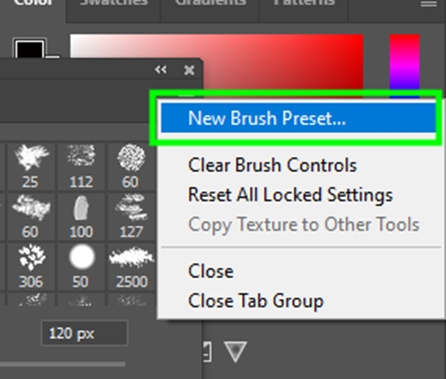
Task: Click the black foreground color swatch
Action: (29, 49)
